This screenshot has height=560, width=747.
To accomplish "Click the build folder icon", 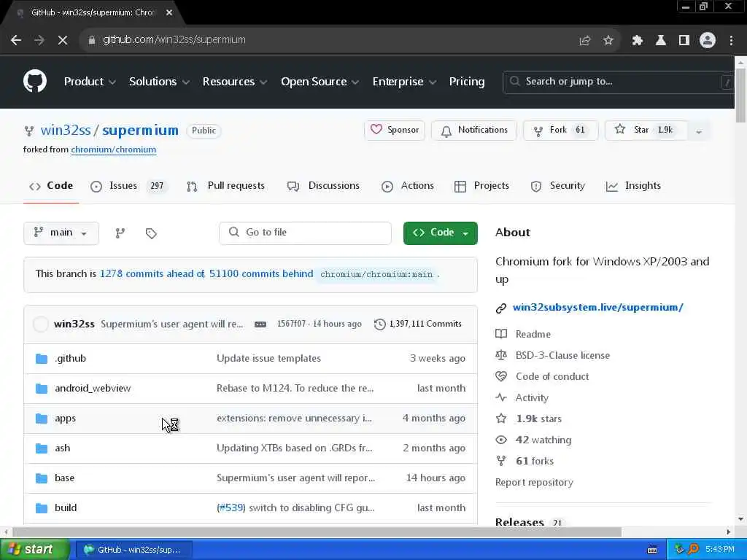I will tap(42, 508).
